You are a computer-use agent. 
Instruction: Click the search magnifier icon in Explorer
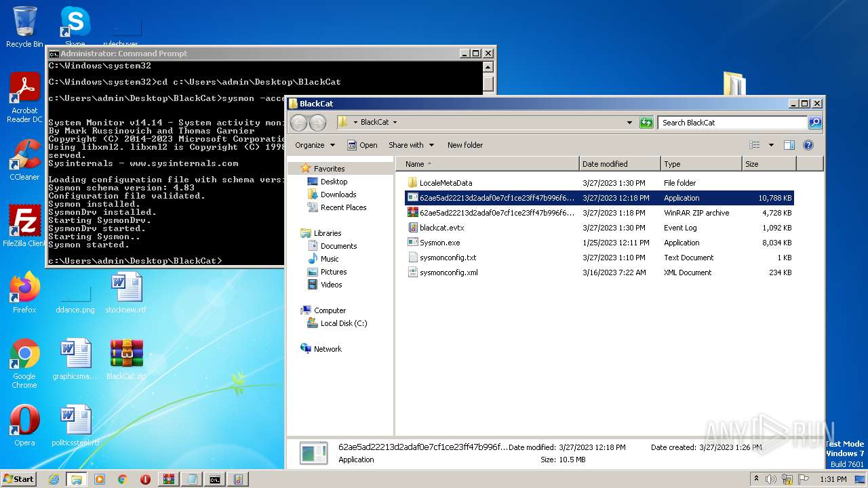click(815, 123)
